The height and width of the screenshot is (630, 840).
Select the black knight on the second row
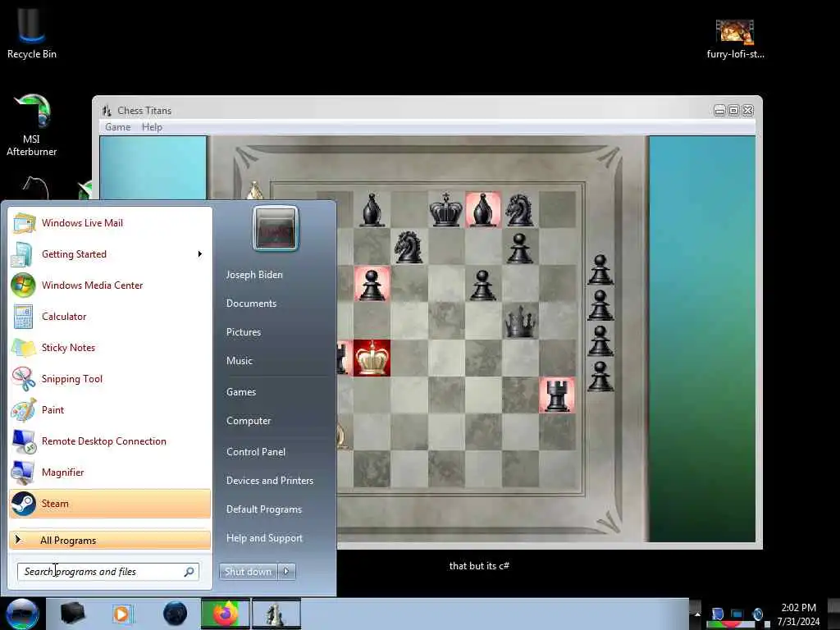[409, 247]
